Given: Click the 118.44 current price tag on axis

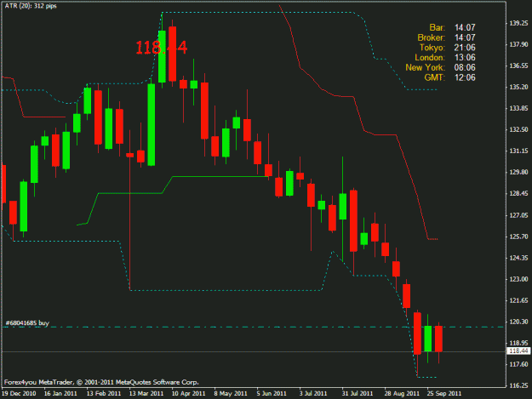Looking at the screenshot, I should click(518, 351).
